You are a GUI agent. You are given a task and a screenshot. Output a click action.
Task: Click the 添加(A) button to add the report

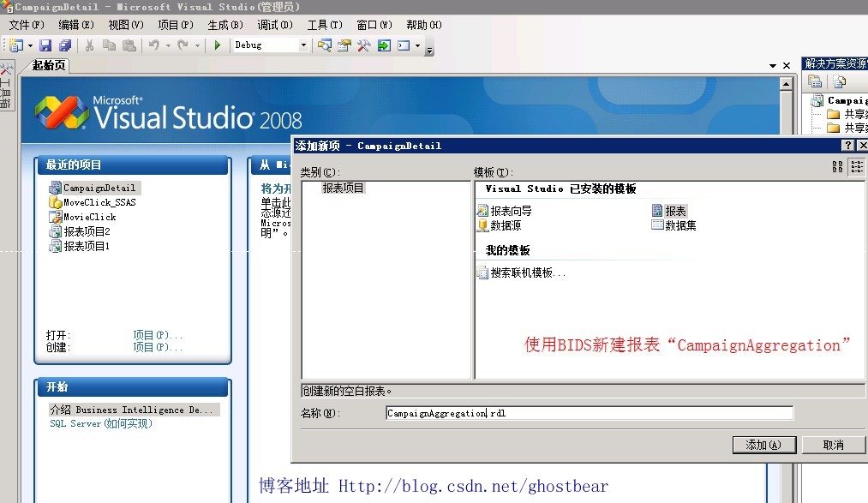[x=763, y=444]
